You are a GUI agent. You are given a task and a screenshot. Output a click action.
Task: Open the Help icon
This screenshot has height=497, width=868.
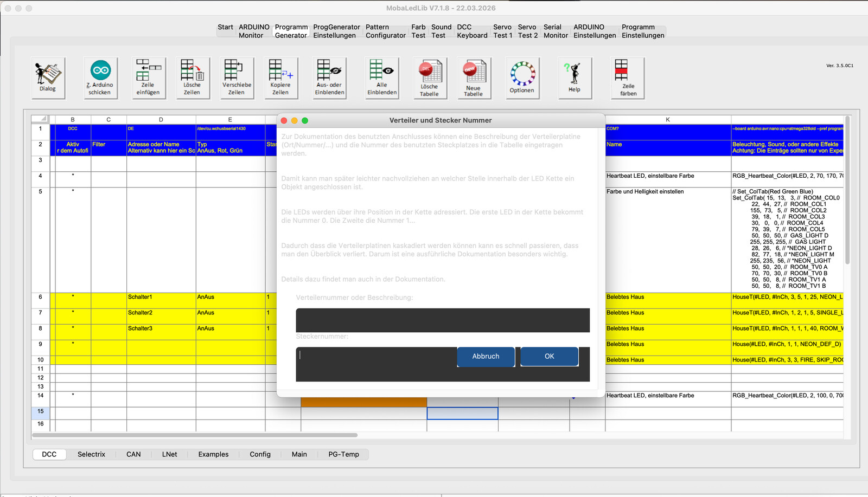[x=575, y=78]
